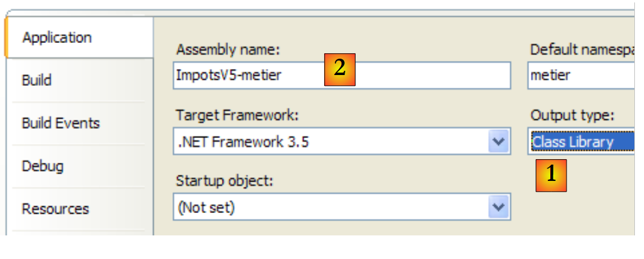Click the Assembly name label
Viewport: 644px width, 259px height.
coord(228,50)
